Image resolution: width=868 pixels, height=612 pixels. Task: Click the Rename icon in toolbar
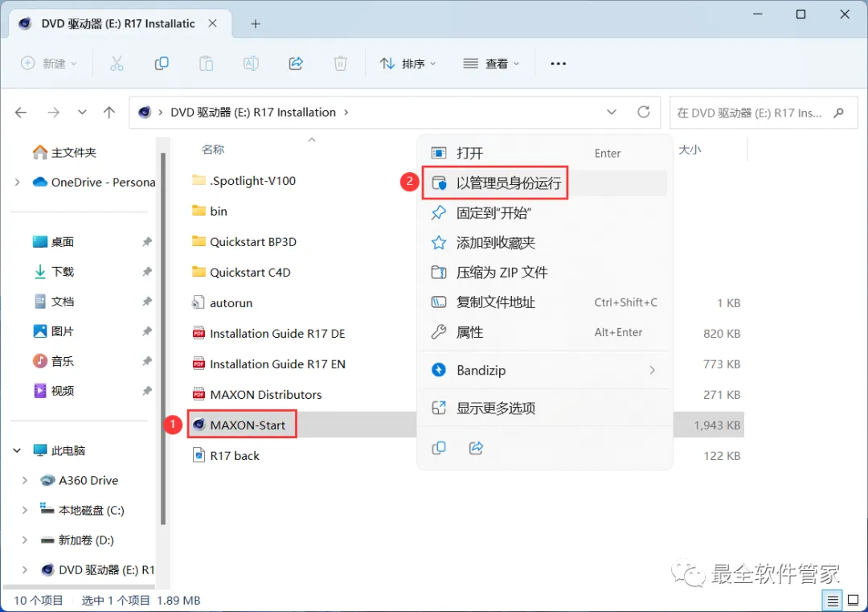click(x=251, y=64)
